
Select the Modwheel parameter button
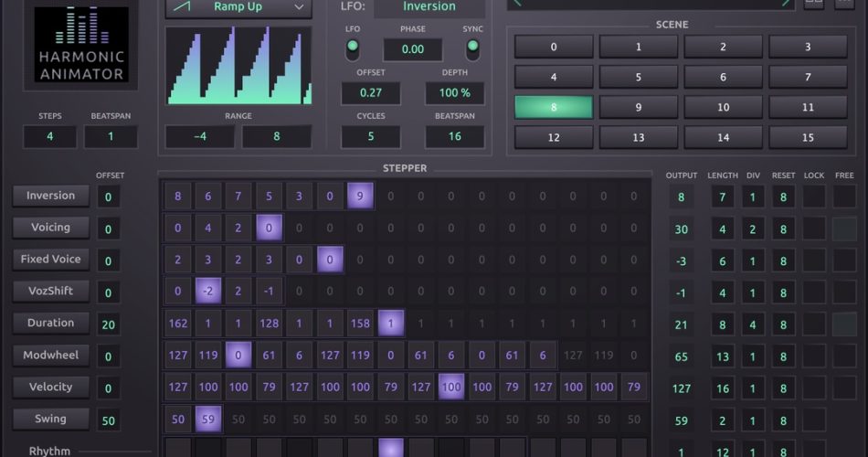click(51, 355)
